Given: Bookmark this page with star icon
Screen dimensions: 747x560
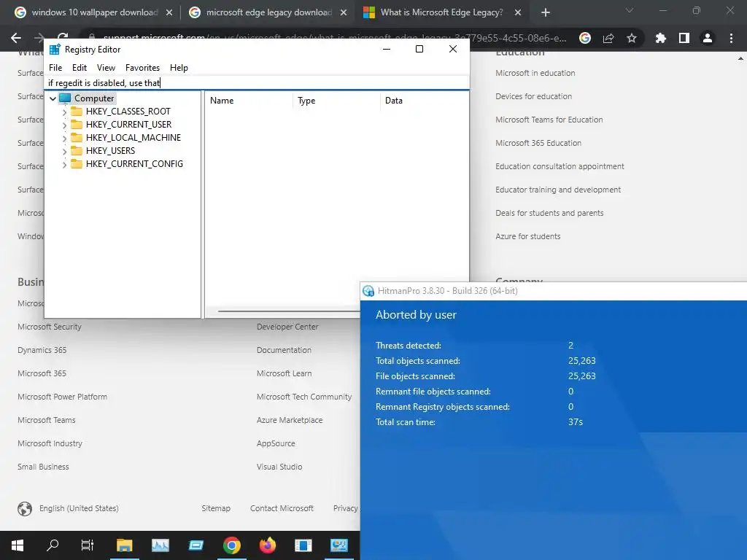Looking at the screenshot, I should click(x=632, y=38).
